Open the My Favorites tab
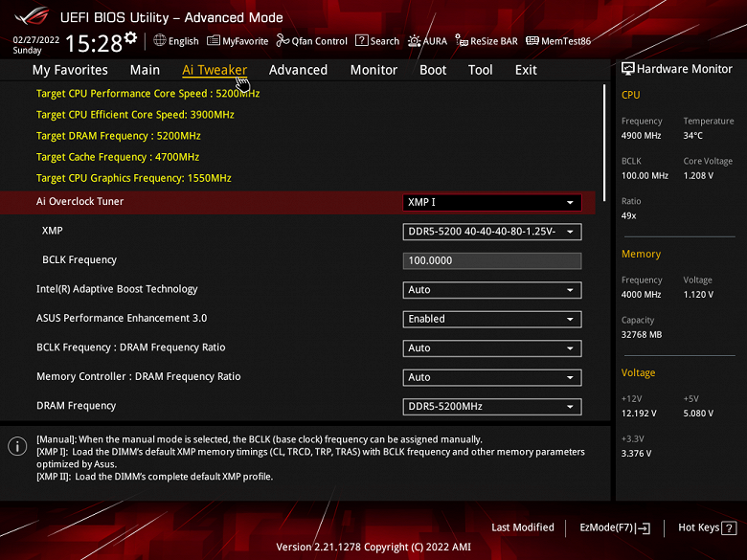This screenshot has height=560, width=747. [70, 70]
